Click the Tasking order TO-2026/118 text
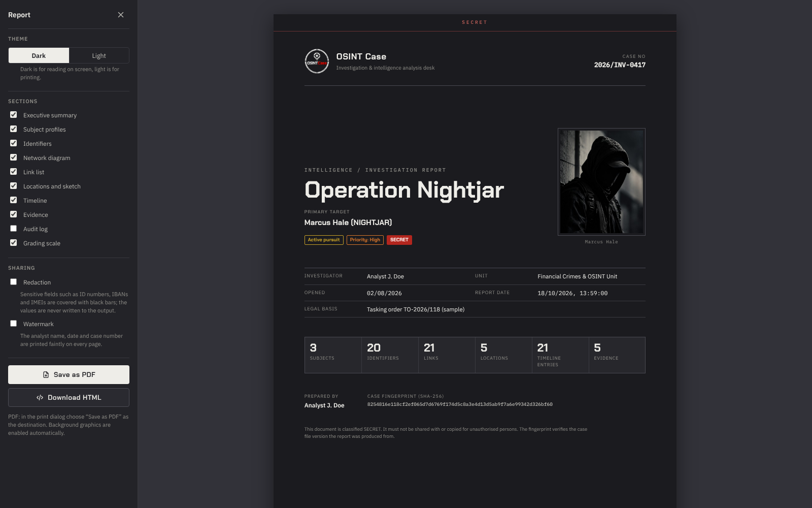The width and height of the screenshot is (812, 508). tap(416, 309)
